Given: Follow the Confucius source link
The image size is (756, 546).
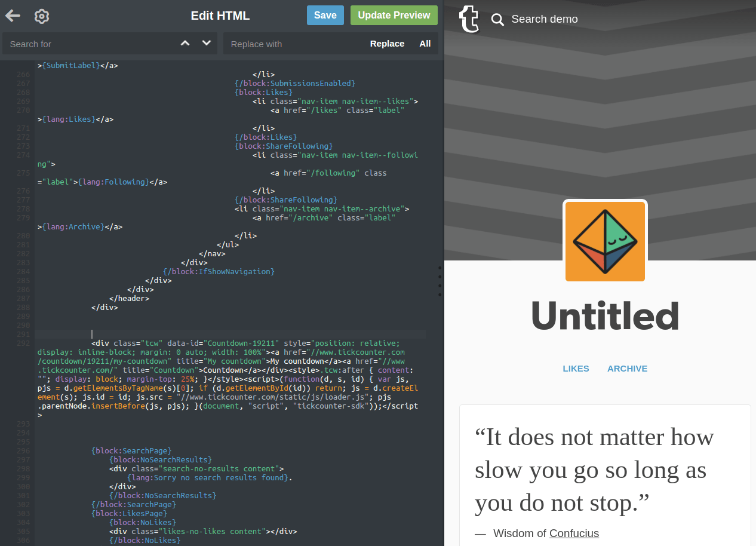Looking at the screenshot, I should 574,533.
